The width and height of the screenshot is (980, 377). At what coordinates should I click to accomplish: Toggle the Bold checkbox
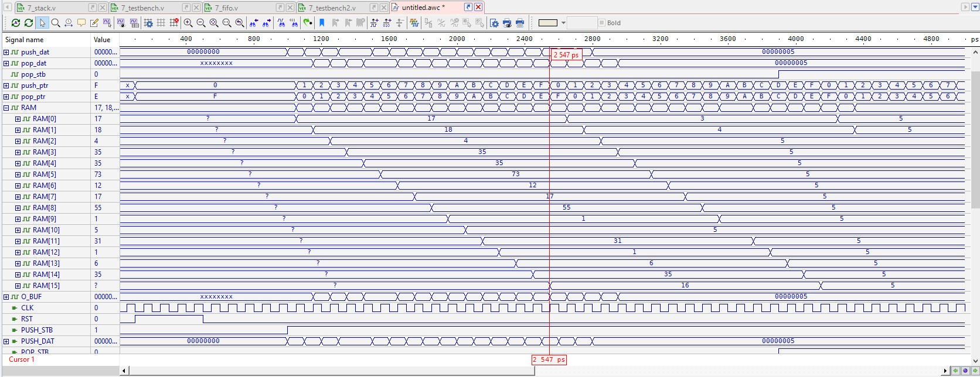click(601, 23)
